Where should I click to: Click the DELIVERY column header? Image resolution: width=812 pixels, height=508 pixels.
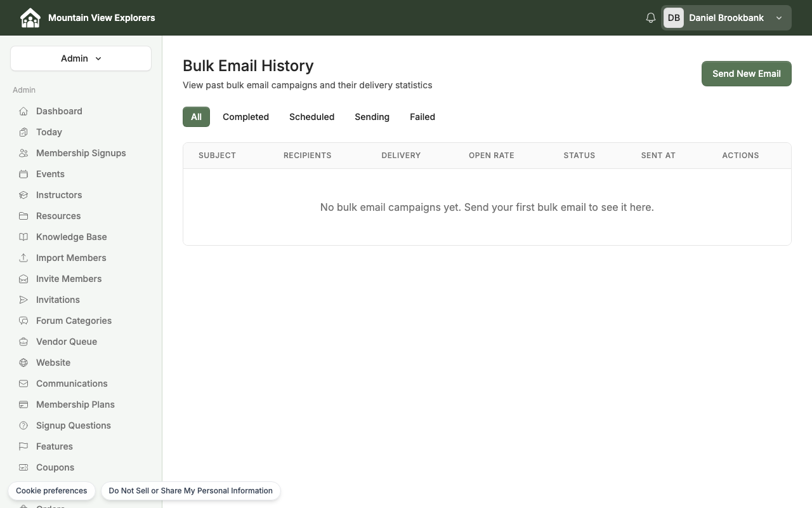coord(401,156)
